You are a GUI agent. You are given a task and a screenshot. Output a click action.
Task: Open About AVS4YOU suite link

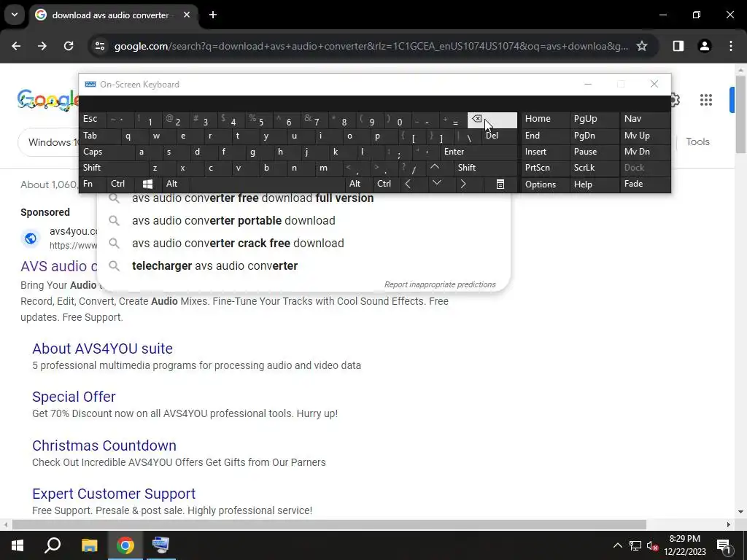tap(102, 349)
